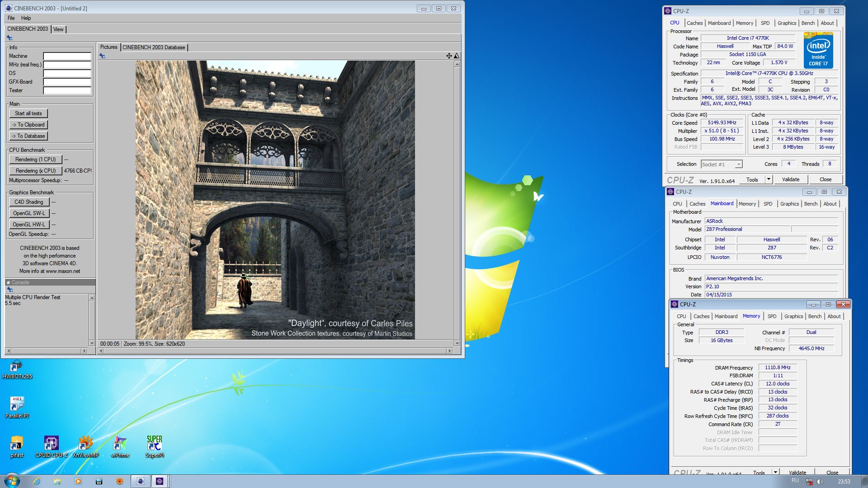Start the C4D Shading test

tap(29, 202)
